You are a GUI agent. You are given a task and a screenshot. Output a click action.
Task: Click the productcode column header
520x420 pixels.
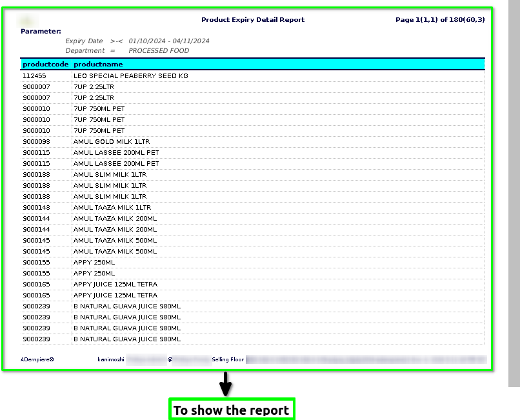pyautogui.click(x=46, y=65)
